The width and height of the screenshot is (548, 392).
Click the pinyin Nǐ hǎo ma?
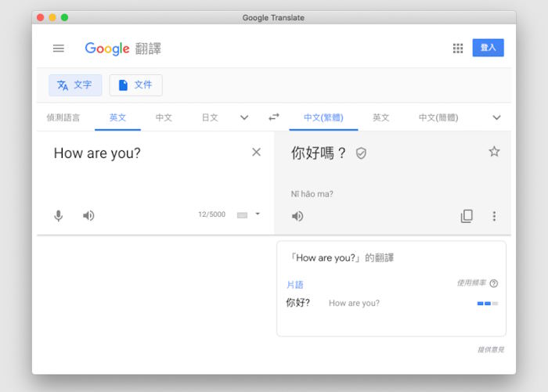click(312, 194)
